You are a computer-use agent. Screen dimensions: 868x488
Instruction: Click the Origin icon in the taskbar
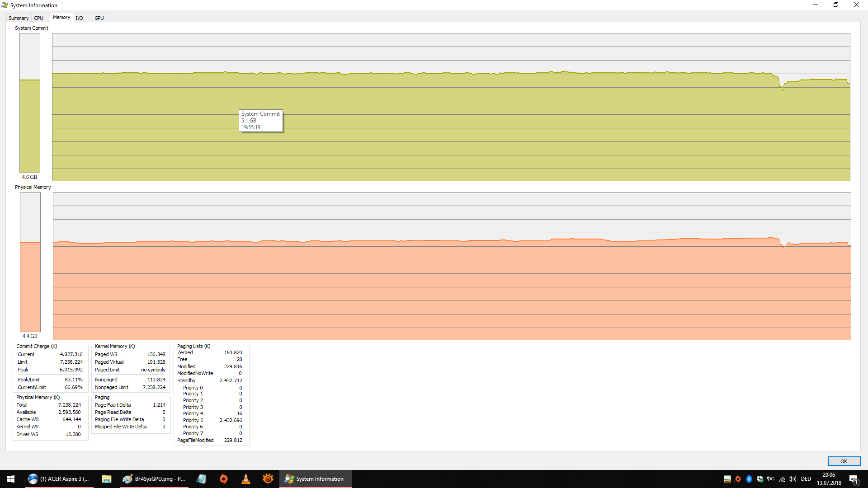coord(224,479)
